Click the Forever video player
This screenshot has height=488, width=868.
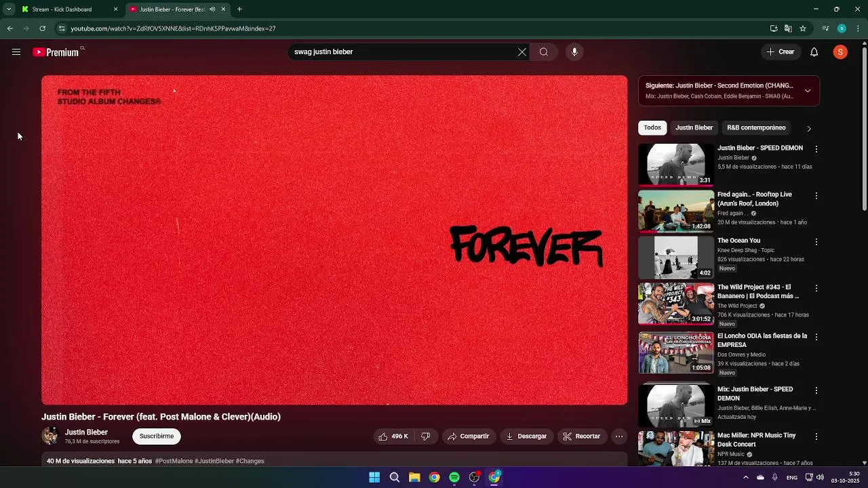(334, 240)
